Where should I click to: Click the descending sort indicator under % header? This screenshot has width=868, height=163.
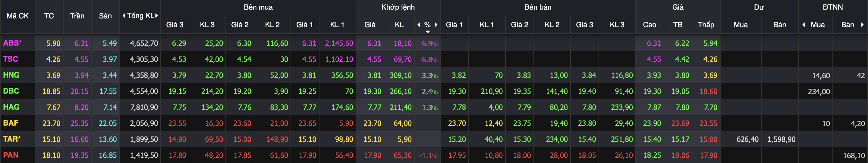(x=428, y=32)
